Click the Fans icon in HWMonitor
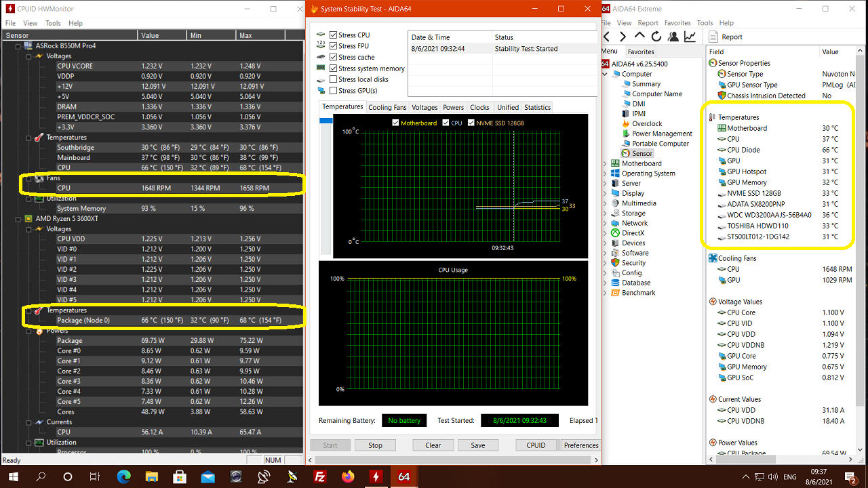 point(39,178)
